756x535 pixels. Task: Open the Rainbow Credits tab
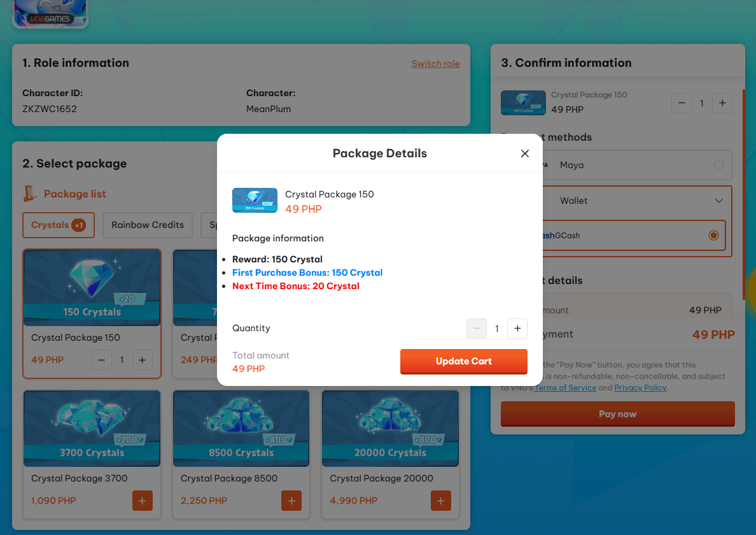tap(148, 225)
